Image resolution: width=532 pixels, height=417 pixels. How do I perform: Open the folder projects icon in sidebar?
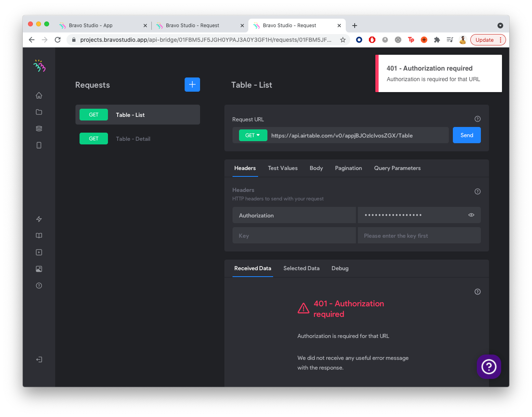[x=39, y=112]
